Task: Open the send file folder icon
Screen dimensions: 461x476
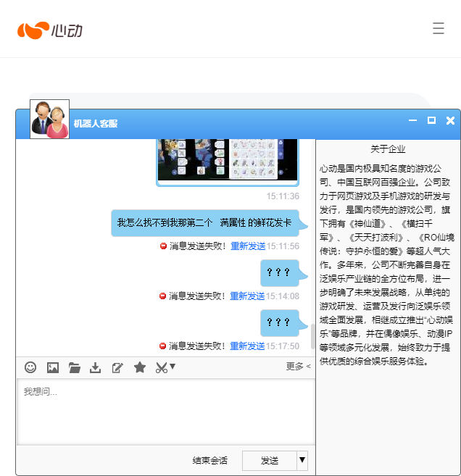Action: click(x=75, y=367)
